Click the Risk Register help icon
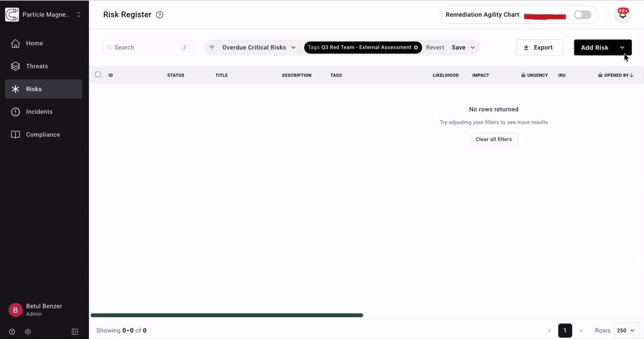The image size is (644, 339). click(159, 15)
